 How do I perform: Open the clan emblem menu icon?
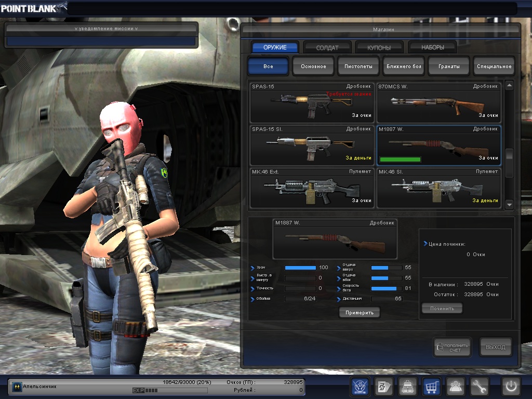point(360,387)
